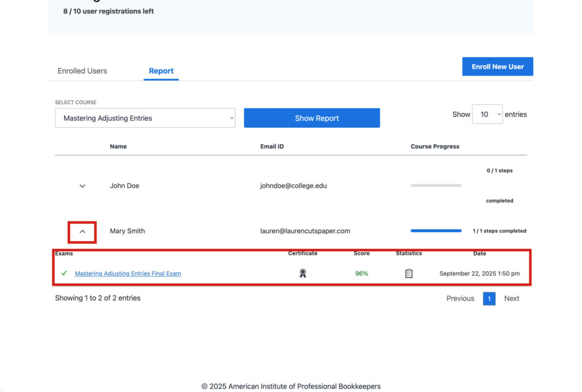Viewport: 582px width, 392px height.
Task: Expand John Doe's row details
Action: [x=83, y=186]
